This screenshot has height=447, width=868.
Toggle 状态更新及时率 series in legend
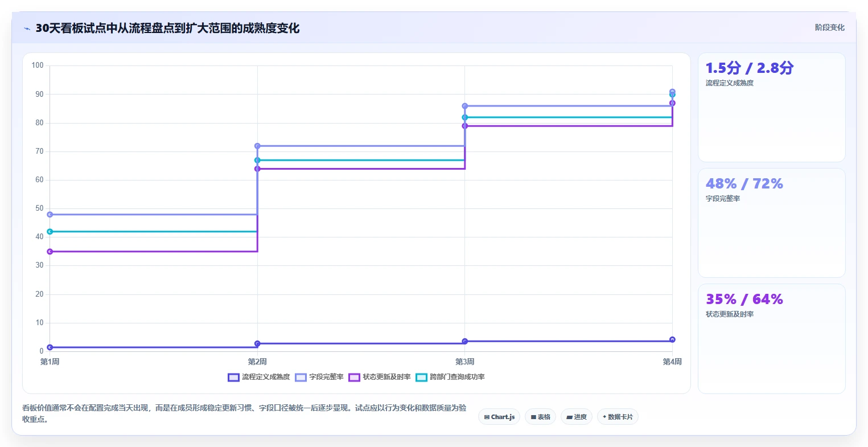(380, 377)
